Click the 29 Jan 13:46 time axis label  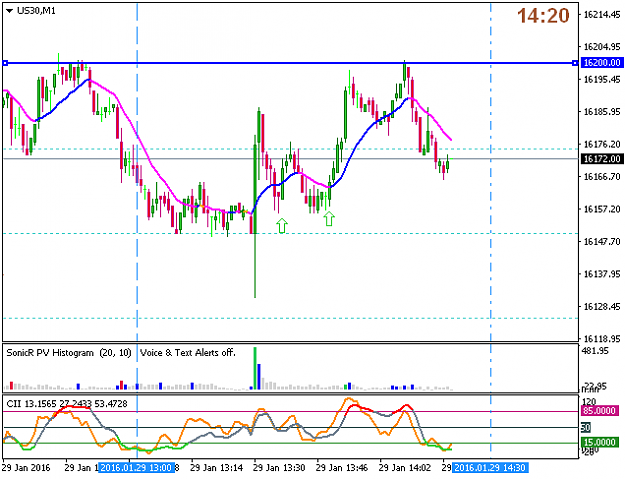342,467
